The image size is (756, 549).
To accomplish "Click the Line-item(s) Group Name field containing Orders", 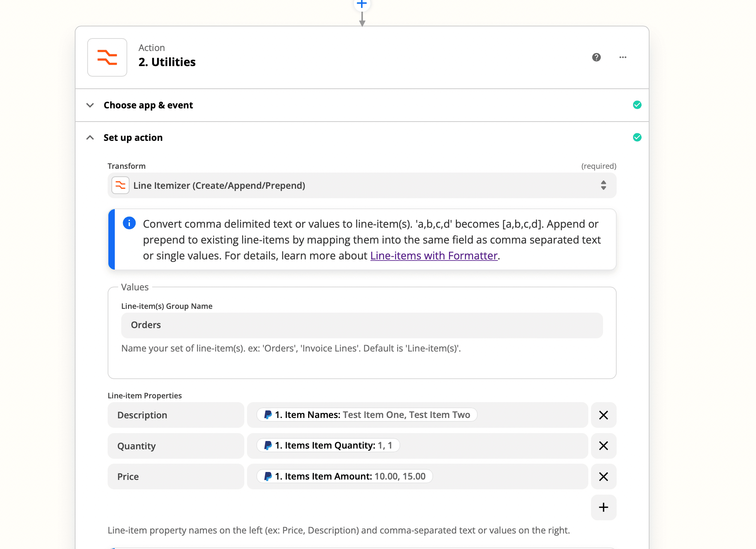I will click(x=362, y=325).
